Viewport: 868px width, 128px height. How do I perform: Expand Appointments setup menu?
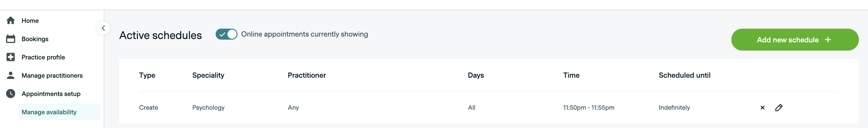click(x=51, y=94)
